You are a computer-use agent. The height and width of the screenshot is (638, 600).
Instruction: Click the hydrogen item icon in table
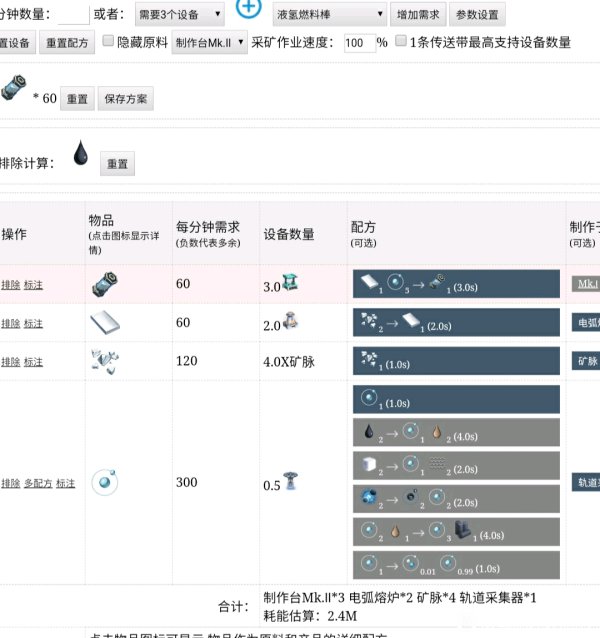104,482
